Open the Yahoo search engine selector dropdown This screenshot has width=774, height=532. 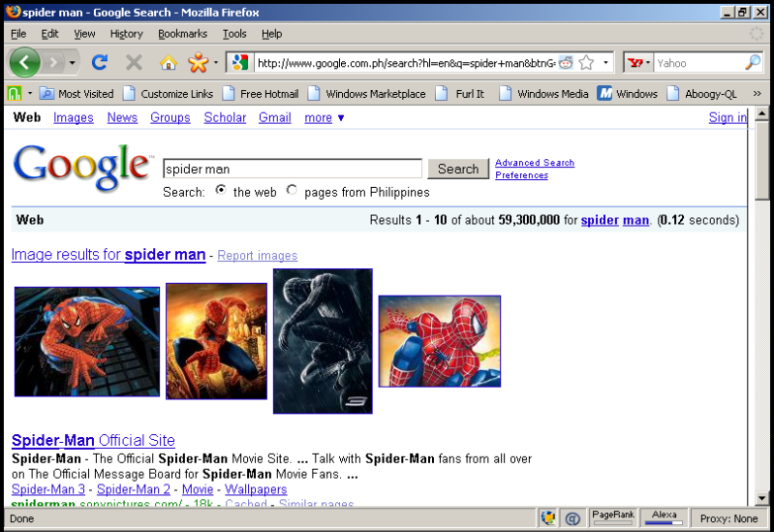(x=638, y=63)
